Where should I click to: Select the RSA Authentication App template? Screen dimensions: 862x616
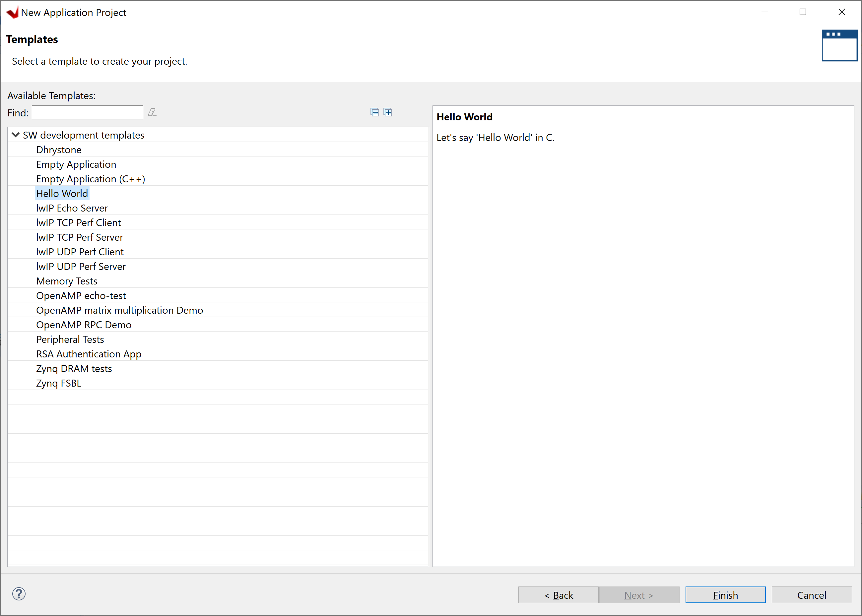89,354
